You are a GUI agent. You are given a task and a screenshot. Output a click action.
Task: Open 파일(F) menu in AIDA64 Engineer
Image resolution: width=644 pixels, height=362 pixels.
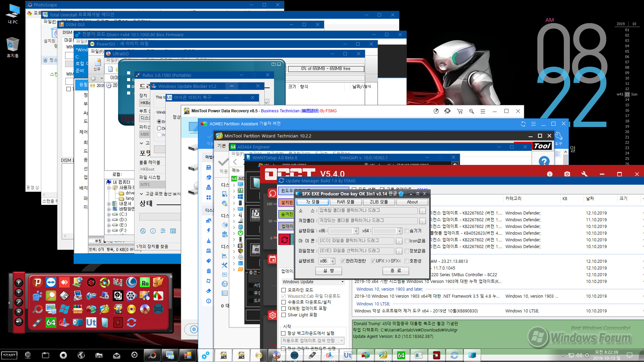pyautogui.click(x=237, y=154)
